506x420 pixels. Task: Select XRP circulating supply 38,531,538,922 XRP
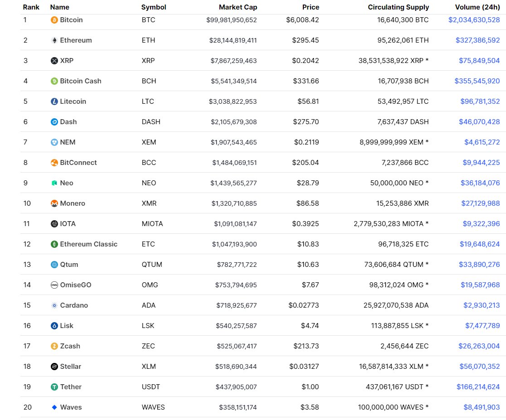[391, 61]
